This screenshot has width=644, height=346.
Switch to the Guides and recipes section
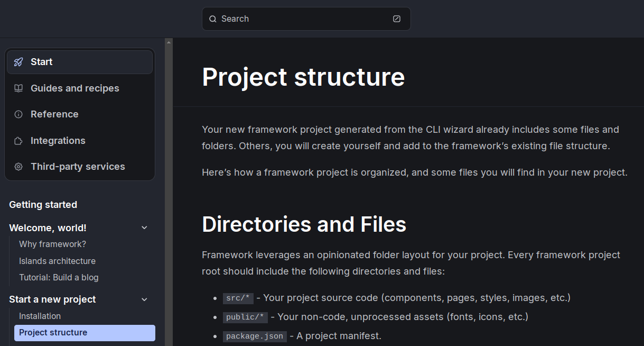pyautogui.click(x=74, y=88)
